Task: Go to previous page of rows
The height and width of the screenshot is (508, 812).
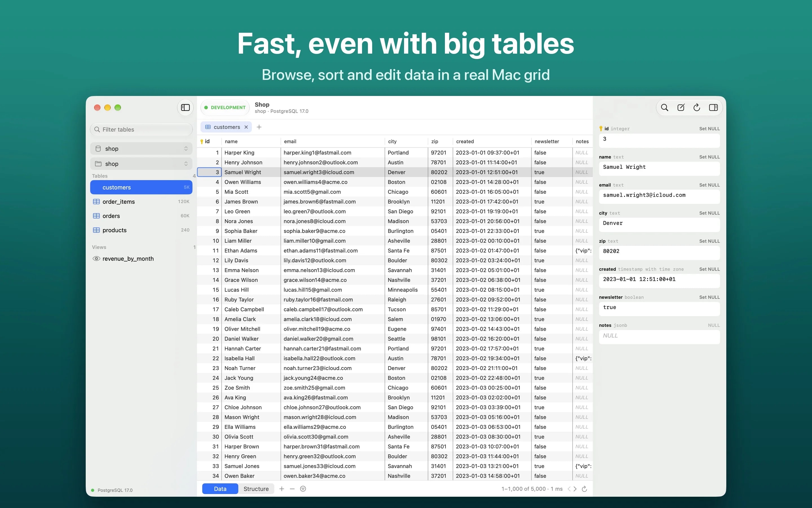Action: point(569,489)
